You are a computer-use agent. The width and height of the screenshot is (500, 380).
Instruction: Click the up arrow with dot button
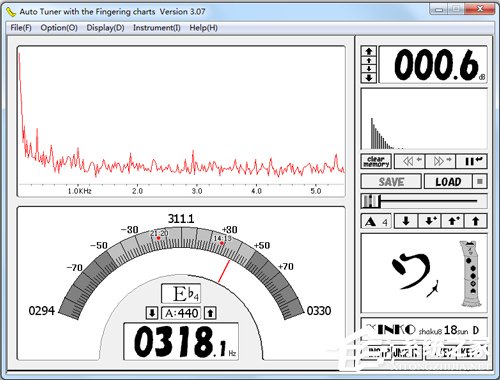(453, 221)
